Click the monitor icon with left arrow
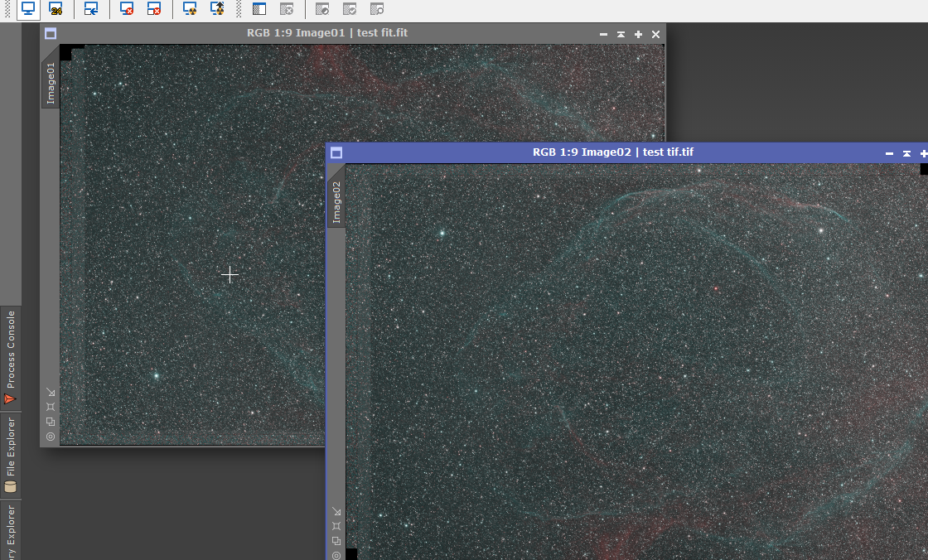The width and height of the screenshot is (928, 560). (x=91, y=9)
